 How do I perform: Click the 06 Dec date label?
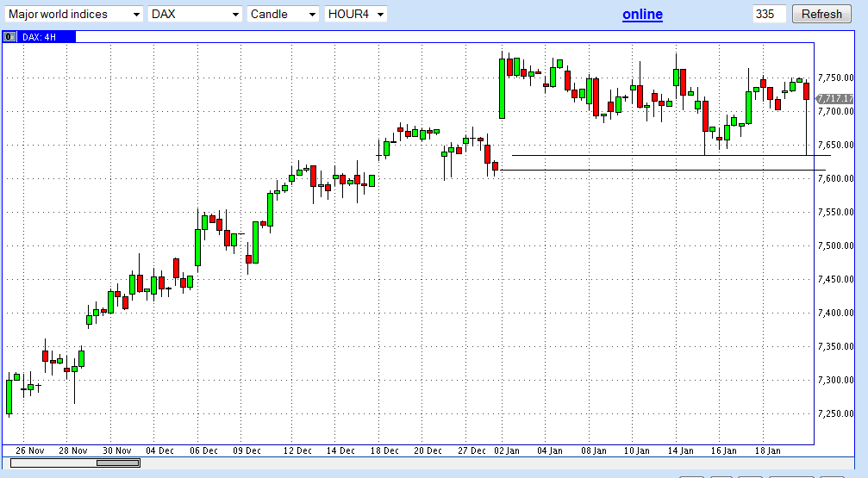(203, 450)
